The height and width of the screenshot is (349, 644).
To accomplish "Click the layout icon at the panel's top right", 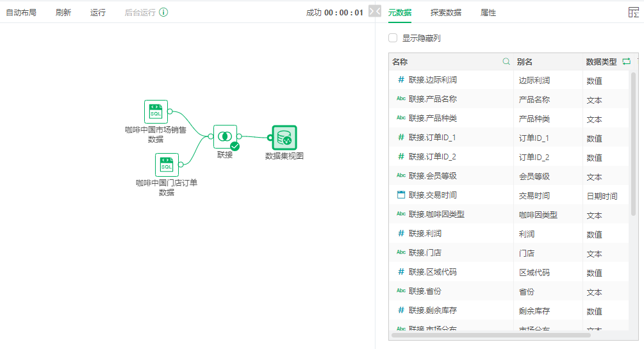I will click(634, 12).
